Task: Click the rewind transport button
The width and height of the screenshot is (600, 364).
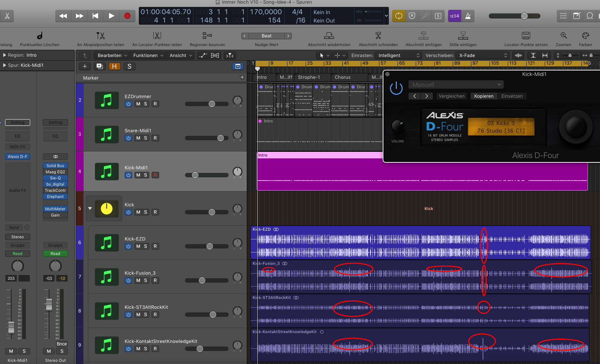Action: (x=63, y=16)
